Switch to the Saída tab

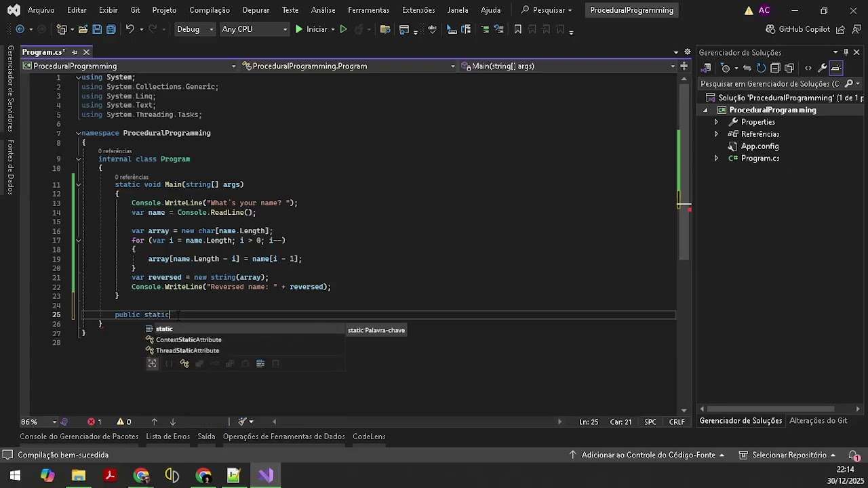(x=206, y=437)
